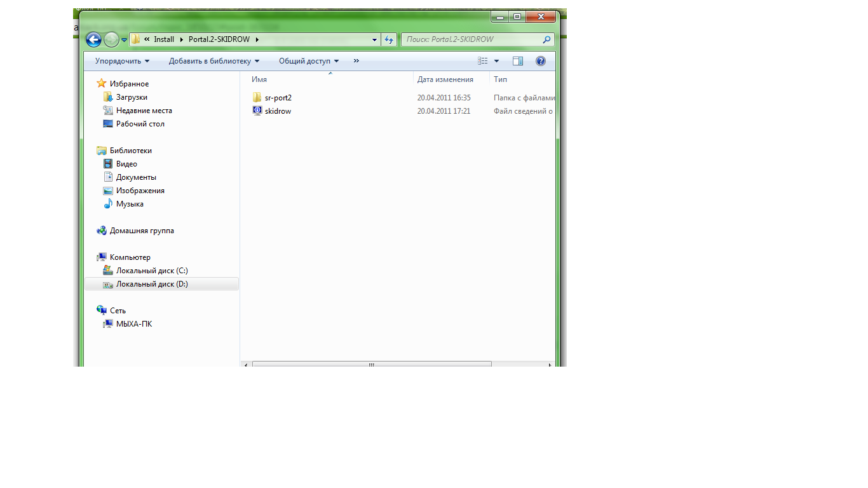Click the Файл сведений type cell

[523, 111]
